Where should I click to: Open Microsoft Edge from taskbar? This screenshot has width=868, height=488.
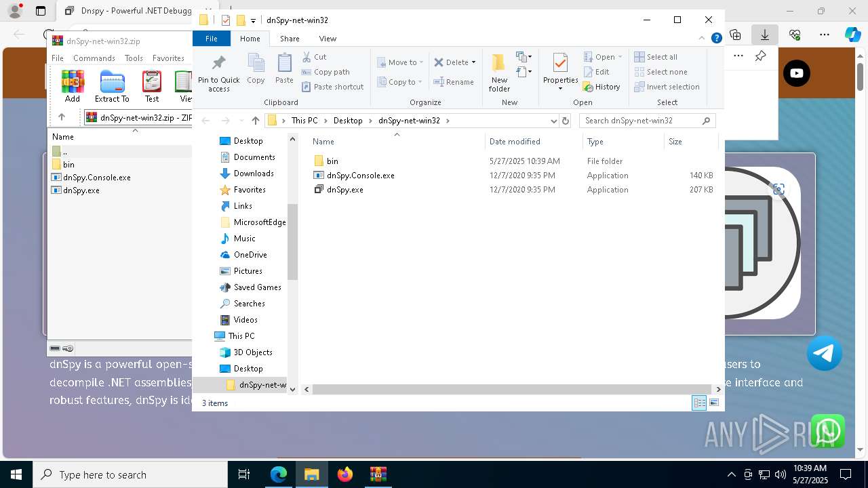279,474
